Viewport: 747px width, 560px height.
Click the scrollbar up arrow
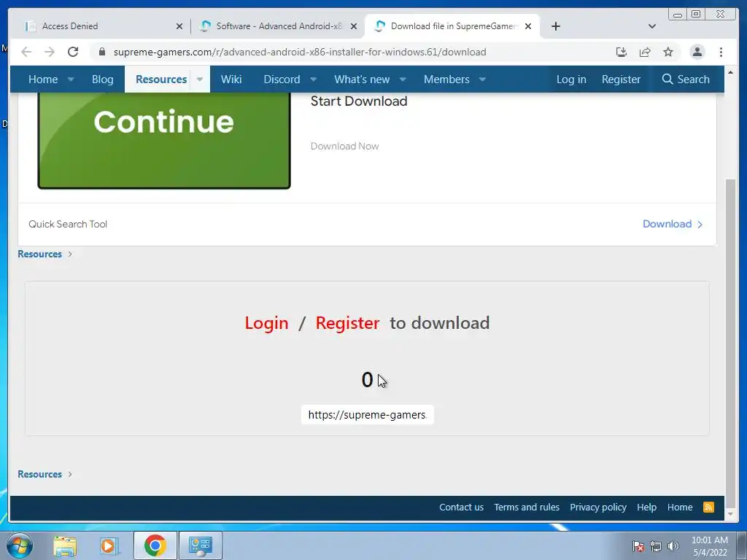729,72
